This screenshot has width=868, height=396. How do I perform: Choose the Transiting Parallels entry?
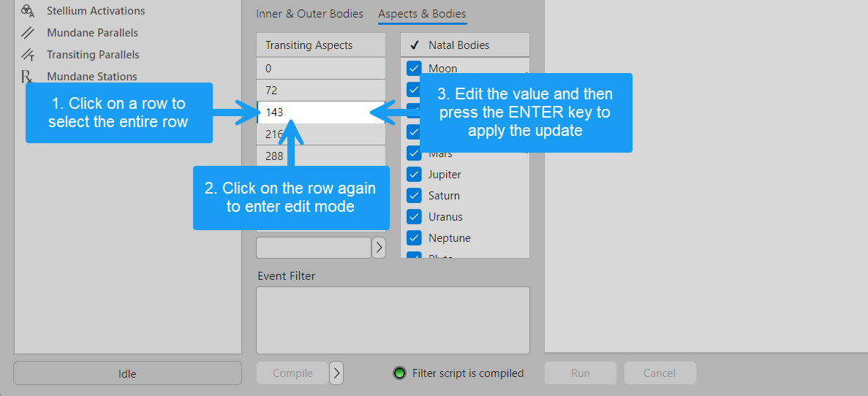93,55
